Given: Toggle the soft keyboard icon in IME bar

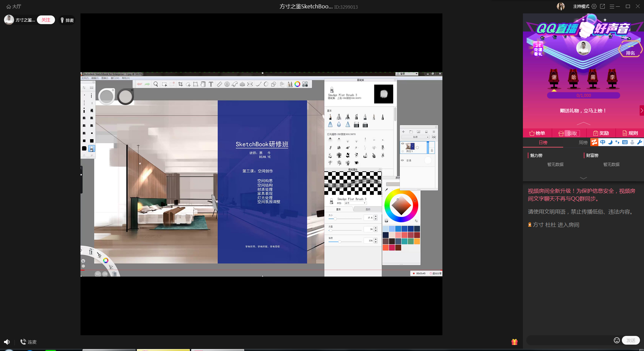Looking at the screenshot, I should point(625,142).
